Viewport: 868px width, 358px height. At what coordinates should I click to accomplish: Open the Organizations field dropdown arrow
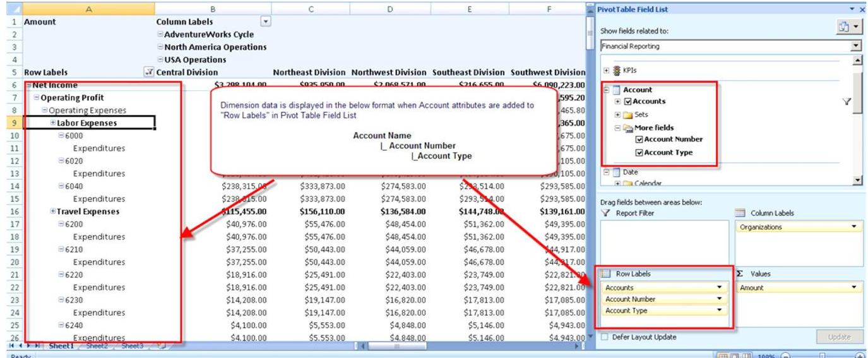[x=854, y=227]
